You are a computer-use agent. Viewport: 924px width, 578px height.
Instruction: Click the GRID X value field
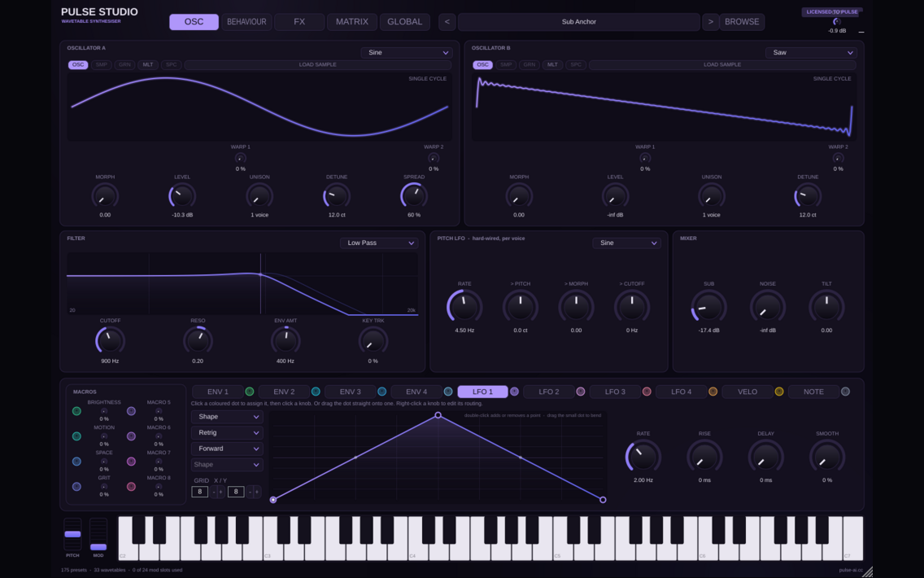[x=200, y=492]
